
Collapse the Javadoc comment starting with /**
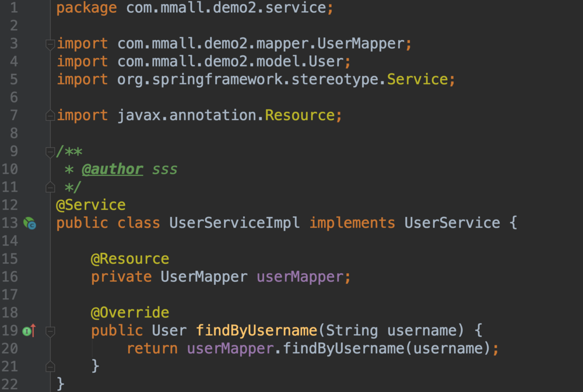[50, 152]
